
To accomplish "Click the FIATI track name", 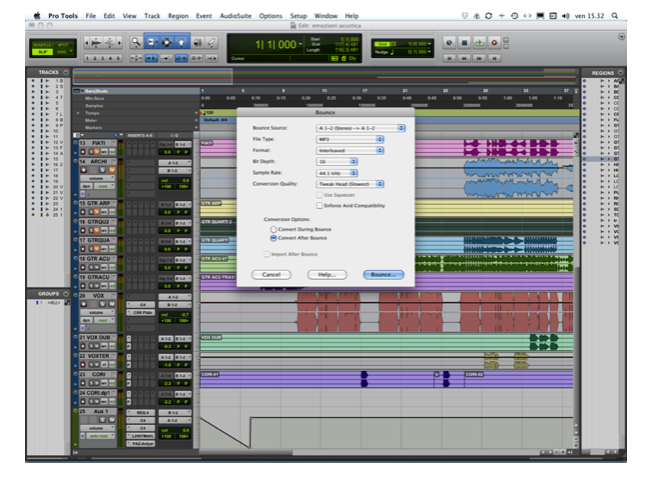I will click(x=99, y=143).
